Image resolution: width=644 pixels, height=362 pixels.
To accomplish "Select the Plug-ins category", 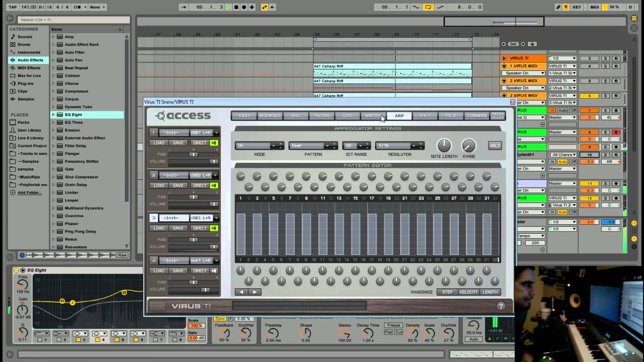I will (25, 83).
